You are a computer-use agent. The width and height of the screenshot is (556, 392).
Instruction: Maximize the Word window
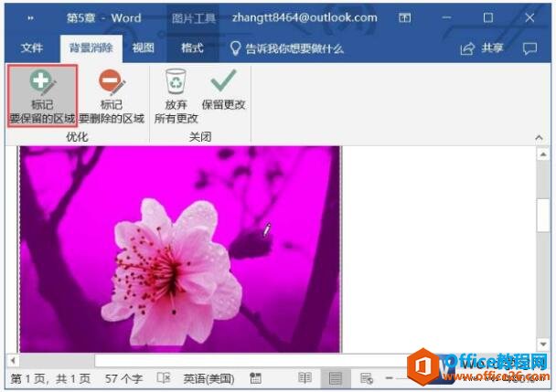pos(488,17)
